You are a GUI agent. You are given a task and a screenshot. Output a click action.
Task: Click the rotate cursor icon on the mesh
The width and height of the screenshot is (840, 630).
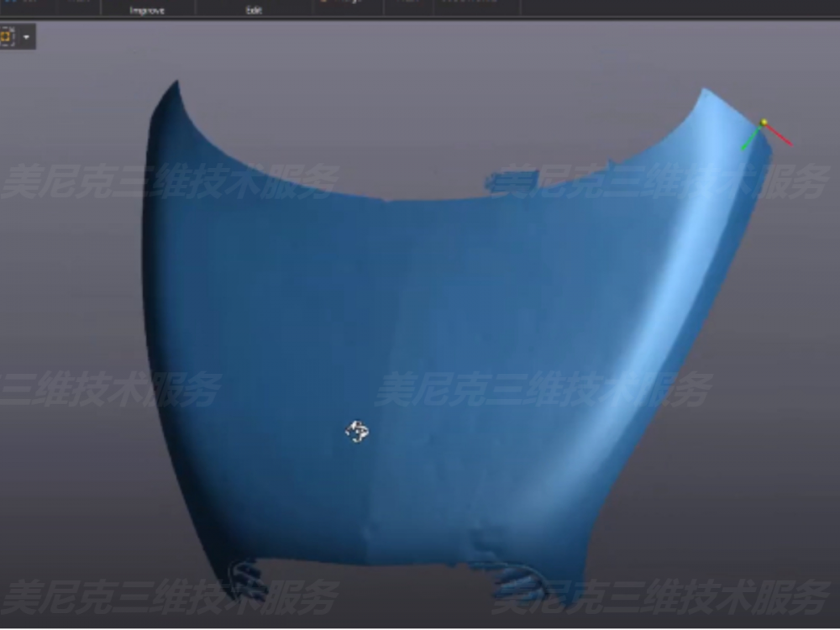(x=357, y=432)
